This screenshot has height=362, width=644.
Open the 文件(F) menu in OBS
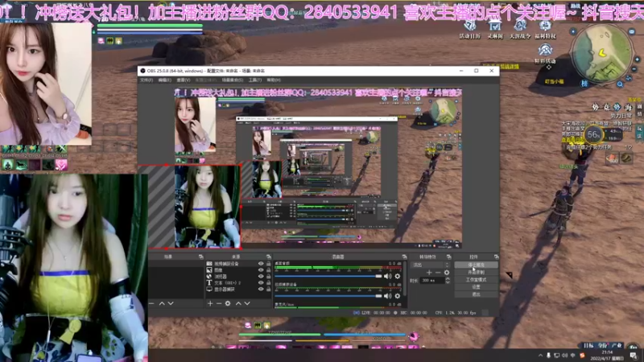(147, 80)
